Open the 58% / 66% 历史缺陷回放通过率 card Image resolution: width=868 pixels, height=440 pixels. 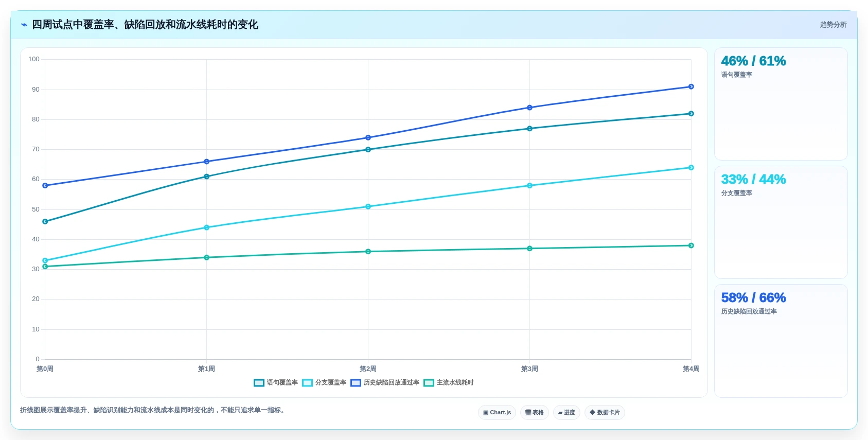coord(781,341)
